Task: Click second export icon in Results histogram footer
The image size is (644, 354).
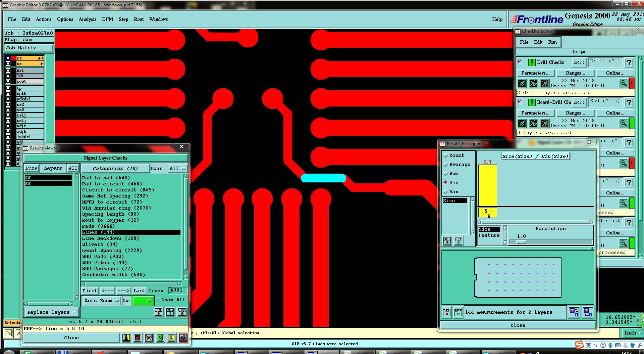Action: (x=587, y=312)
